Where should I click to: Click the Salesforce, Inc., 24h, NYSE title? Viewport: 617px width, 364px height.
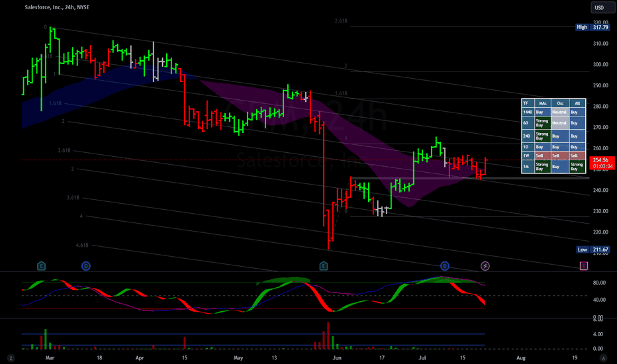coord(57,7)
